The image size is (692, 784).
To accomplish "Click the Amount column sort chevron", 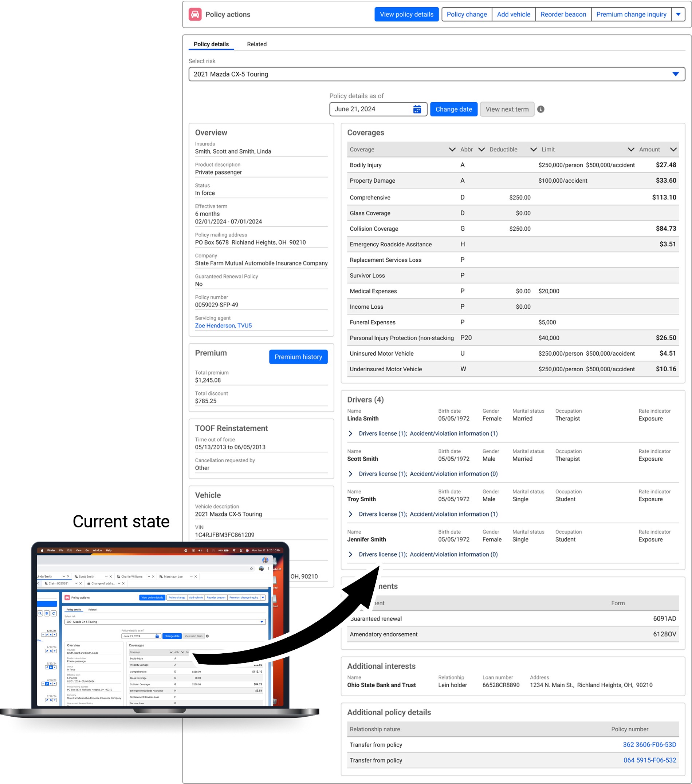I will (673, 150).
